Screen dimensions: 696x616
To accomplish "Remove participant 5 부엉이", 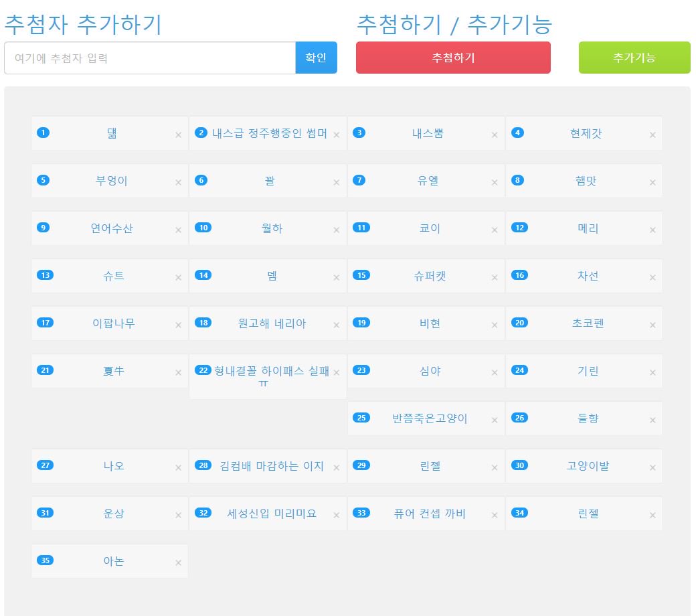I will pyautogui.click(x=179, y=183).
